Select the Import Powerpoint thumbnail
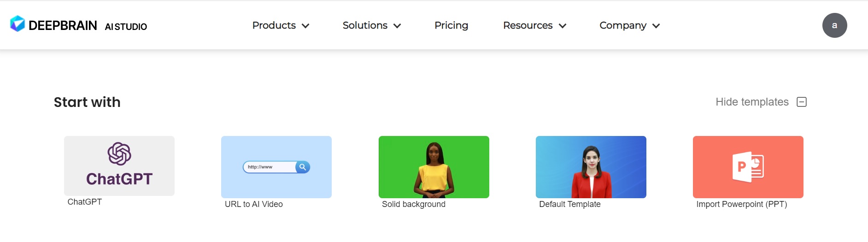Viewport: 868px width, 242px height. [x=748, y=167]
